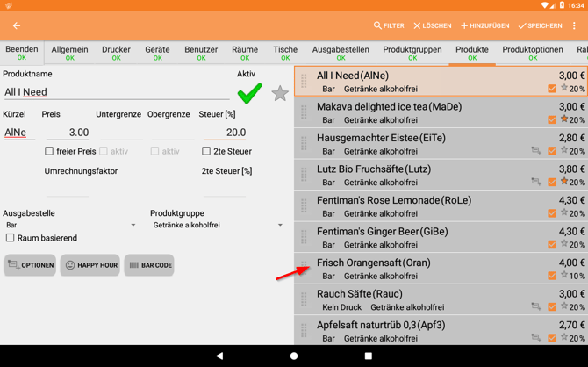Toggle the green Aktiv checkmark

coord(249,92)
